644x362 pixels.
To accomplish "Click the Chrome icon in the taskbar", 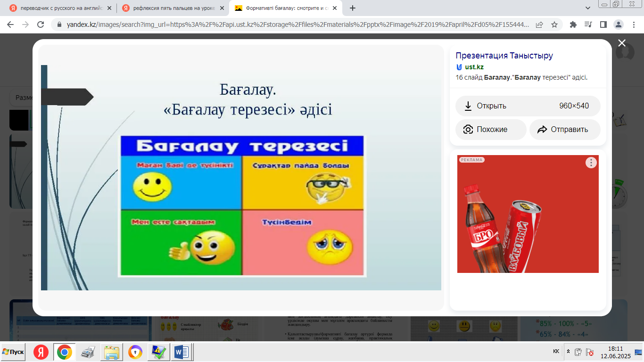I will click(64, 352).
